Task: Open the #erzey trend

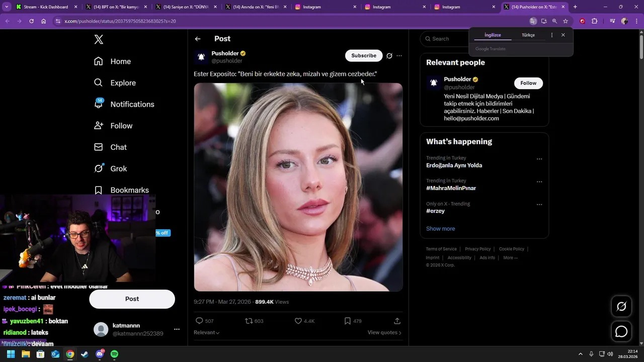Action: [435, 211]
